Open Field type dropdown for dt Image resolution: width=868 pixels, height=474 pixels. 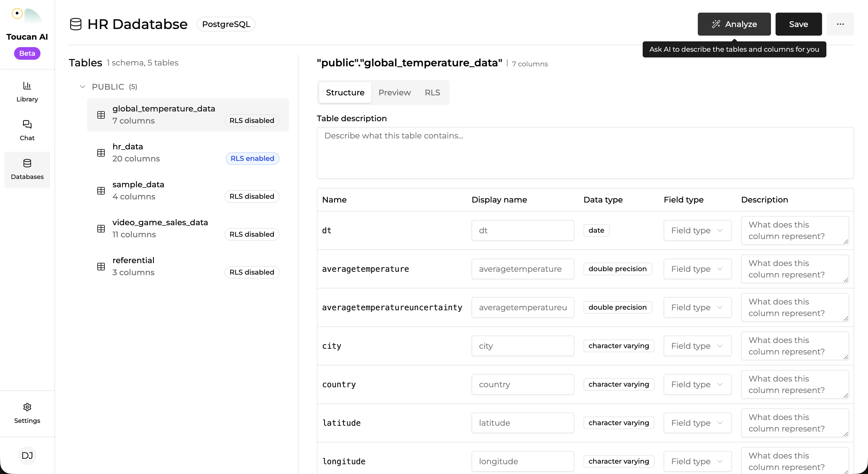pyautogui.click(x=697, y=230)
